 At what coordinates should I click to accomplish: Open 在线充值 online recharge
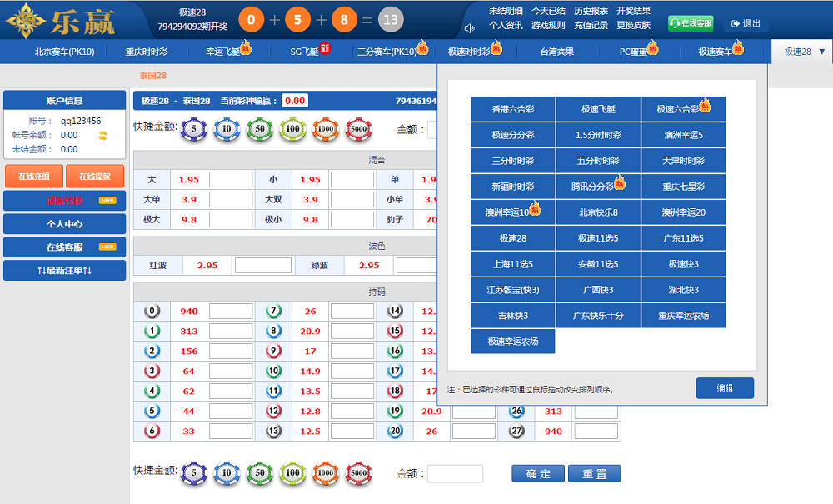(34, 177)
